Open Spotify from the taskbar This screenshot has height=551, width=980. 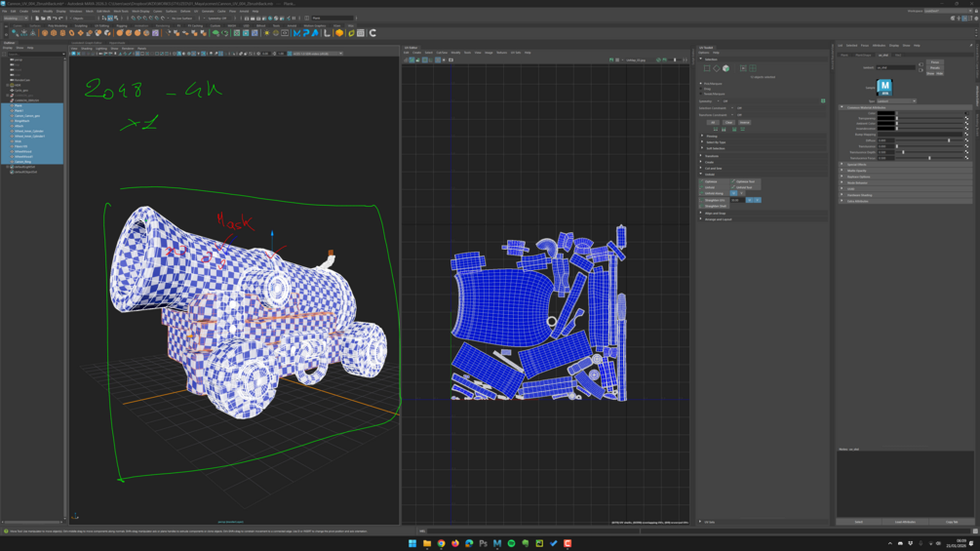click(511, 543)
